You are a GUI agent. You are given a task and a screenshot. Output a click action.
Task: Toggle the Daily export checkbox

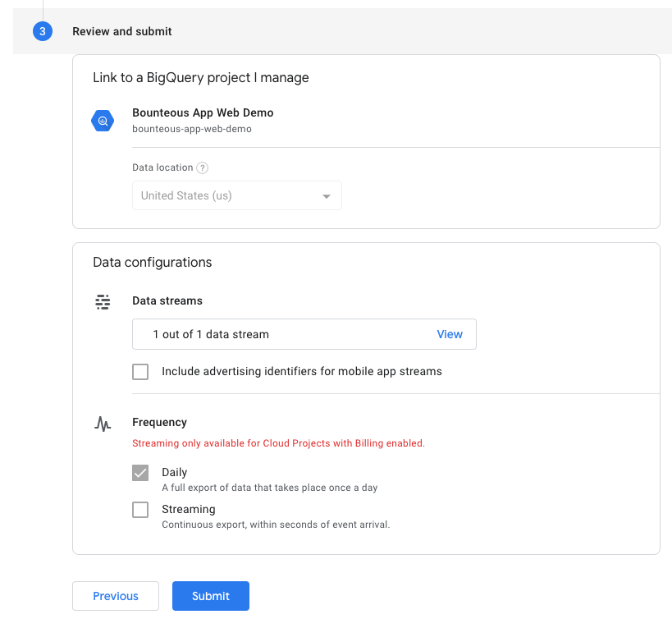tap(140, 473)
